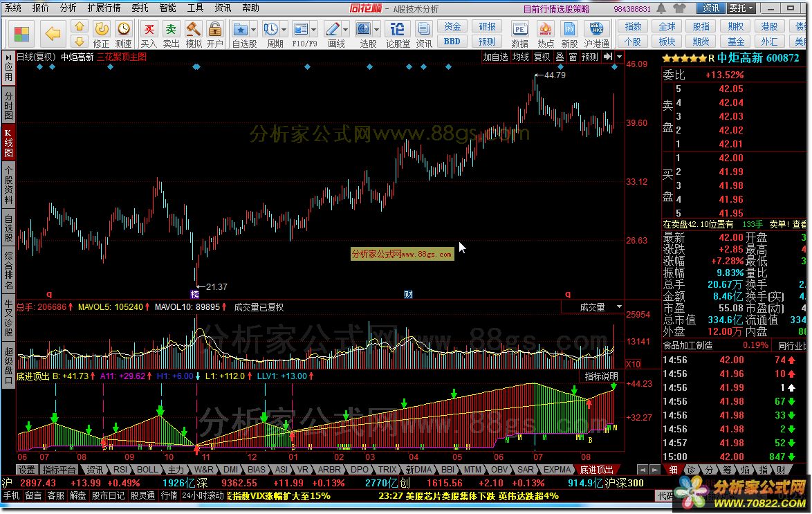
Task: Open the 模拟 simulated trading gavel icon
Action: [194, 34]
